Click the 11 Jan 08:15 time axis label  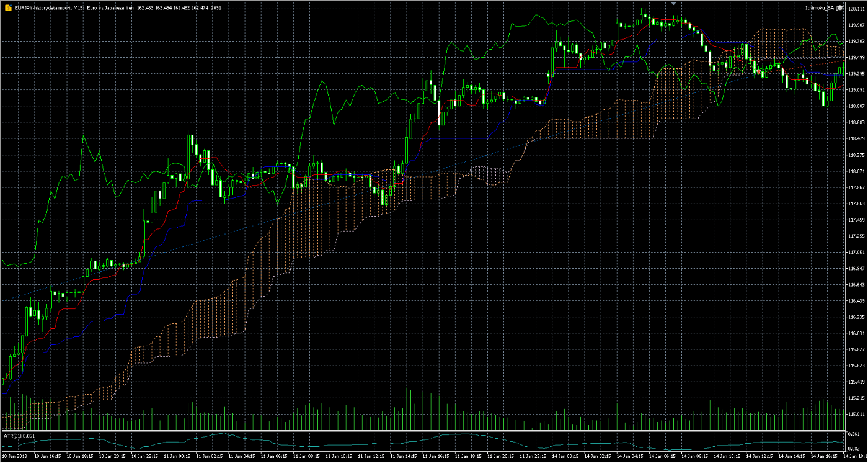[x=305, y=457]
